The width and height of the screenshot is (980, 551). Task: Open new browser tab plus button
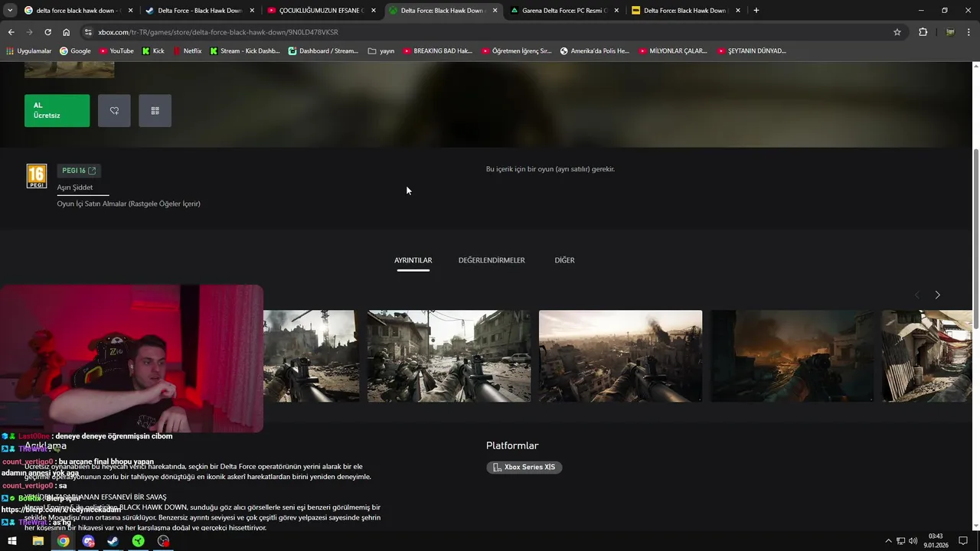[756, 11]
